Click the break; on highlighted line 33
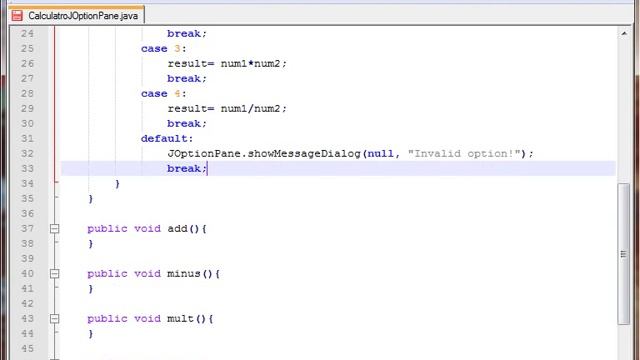640x360 pixels. [187, 169]
